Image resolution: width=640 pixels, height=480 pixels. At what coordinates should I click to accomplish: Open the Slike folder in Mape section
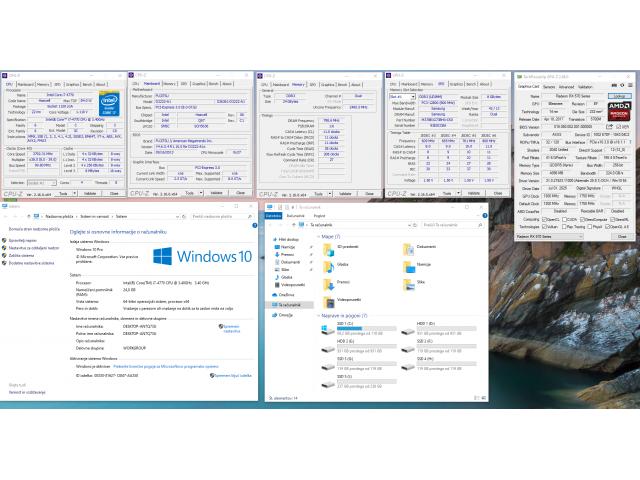click(414, 283)
